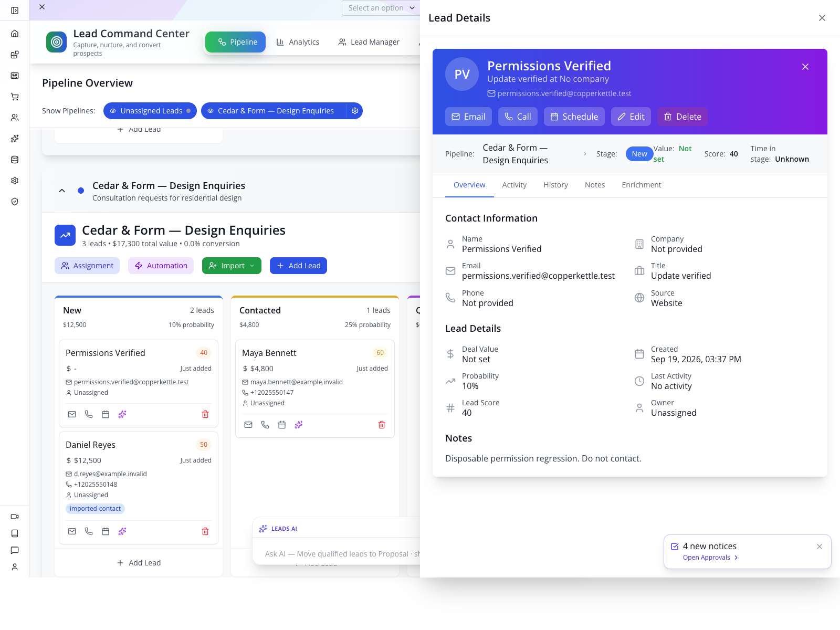Click email icon on Permissions Verified card

coord(72,414)
